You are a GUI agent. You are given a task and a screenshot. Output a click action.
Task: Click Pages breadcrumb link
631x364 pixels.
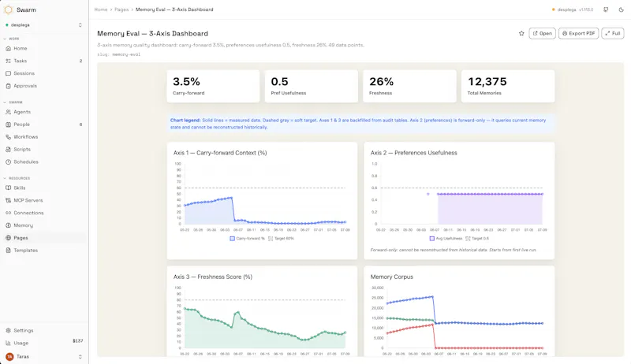point(121,9)
